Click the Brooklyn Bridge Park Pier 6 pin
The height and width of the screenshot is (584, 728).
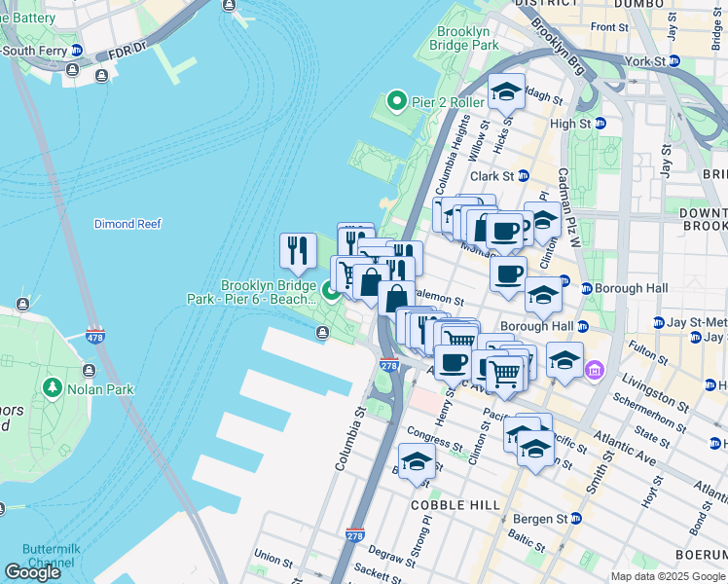pos(331,292)
